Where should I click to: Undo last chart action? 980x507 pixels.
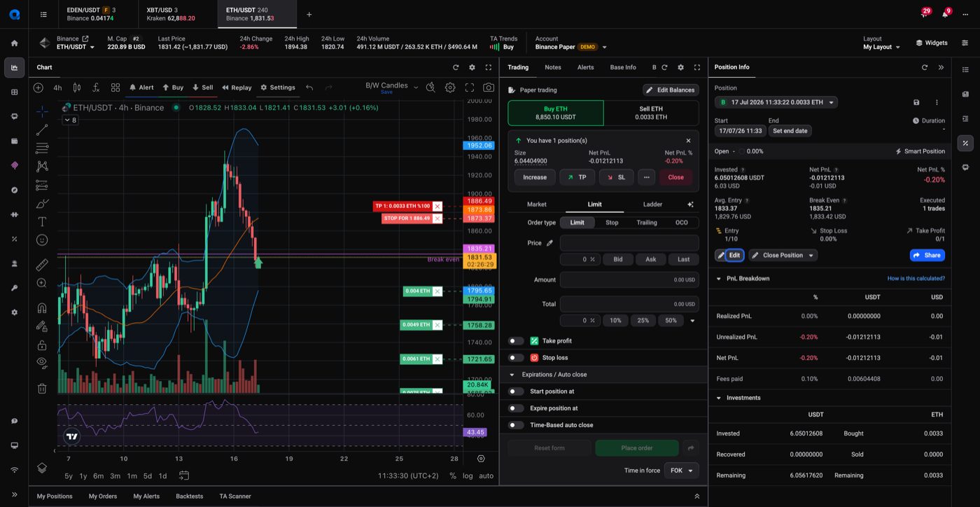coord(309,88)
